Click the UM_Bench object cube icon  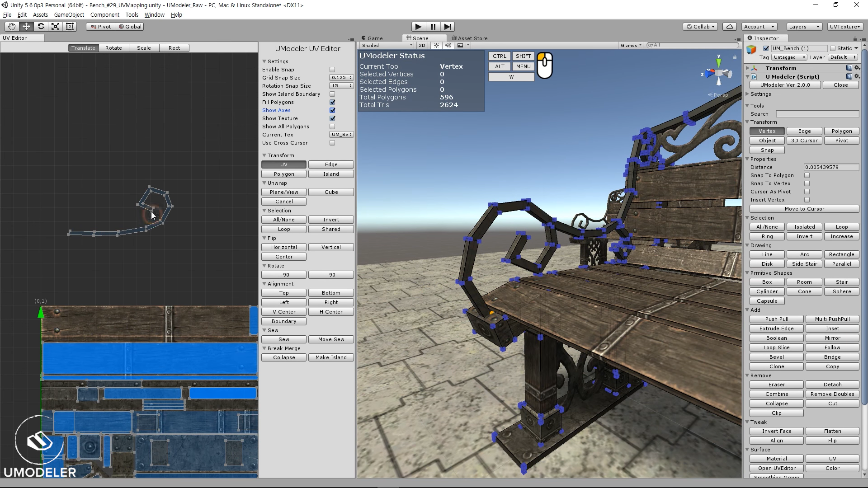pos(751,49)
